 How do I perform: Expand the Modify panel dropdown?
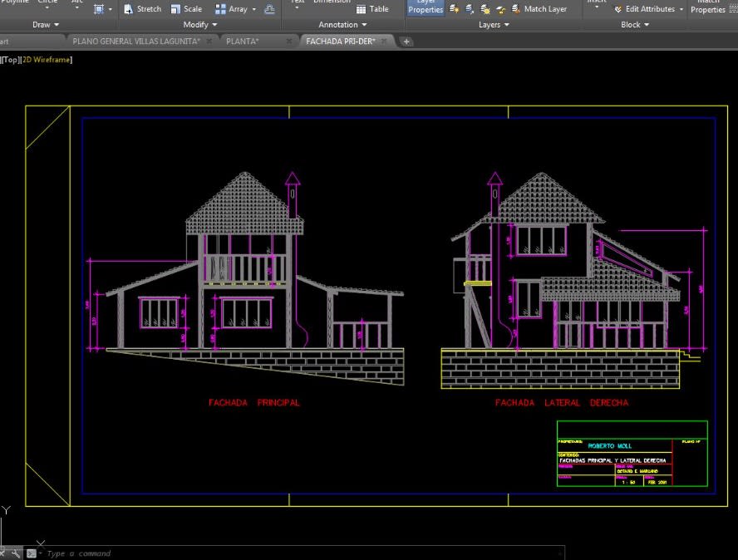click(x=200, y=24)
